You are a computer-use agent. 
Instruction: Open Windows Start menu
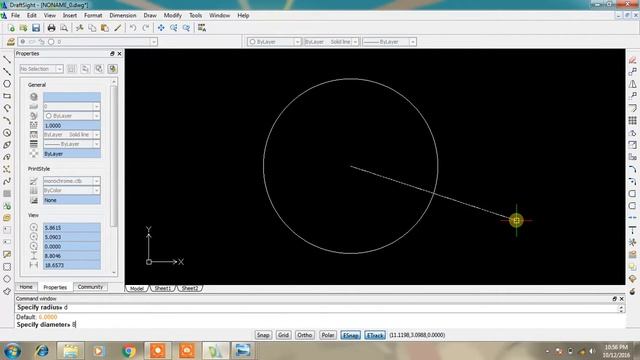[12, 351]
